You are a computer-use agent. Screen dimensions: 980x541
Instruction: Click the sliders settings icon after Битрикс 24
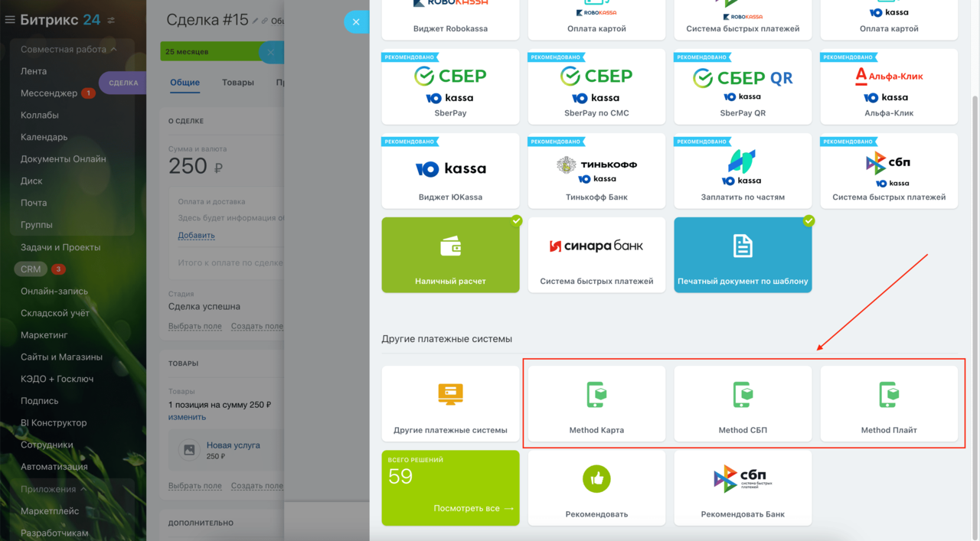pyautogui.click(x=112, y=20)
